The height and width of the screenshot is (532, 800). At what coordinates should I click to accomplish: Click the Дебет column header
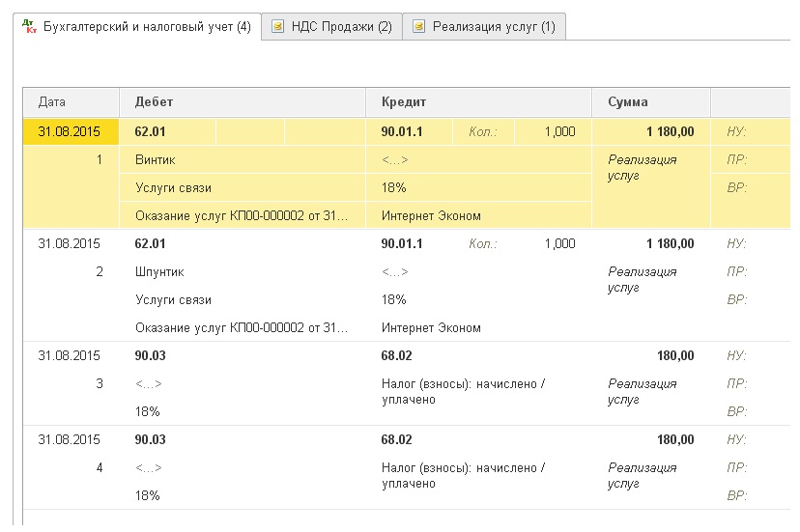tap(243, 102)
